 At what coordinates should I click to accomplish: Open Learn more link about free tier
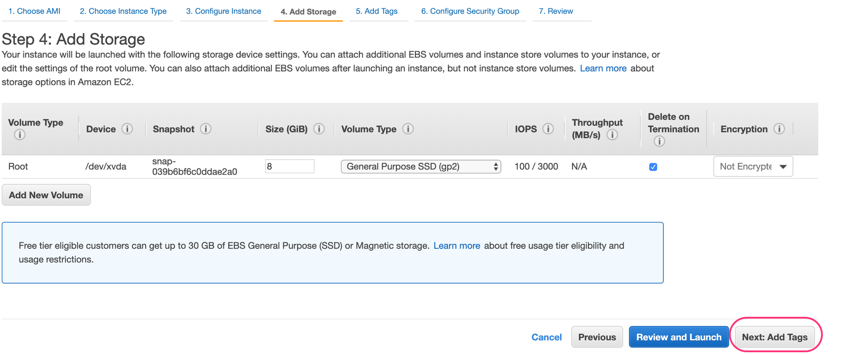(x=457, y=246)
